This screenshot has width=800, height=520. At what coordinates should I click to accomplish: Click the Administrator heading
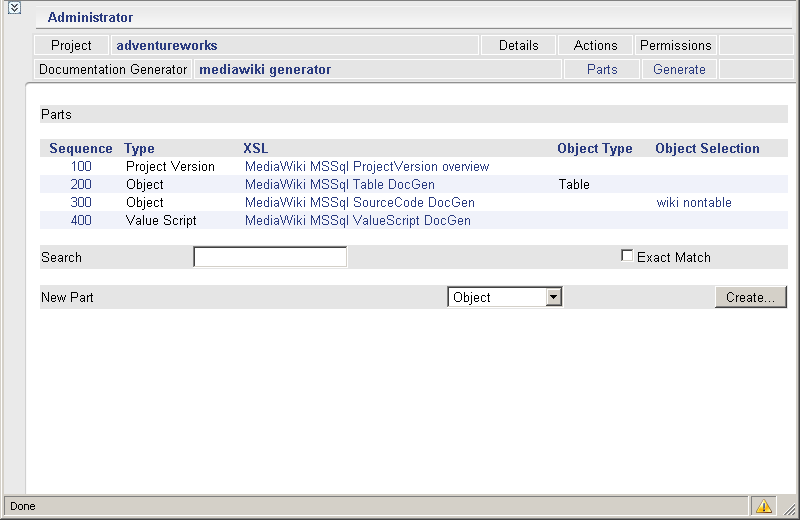pos(90,17)
